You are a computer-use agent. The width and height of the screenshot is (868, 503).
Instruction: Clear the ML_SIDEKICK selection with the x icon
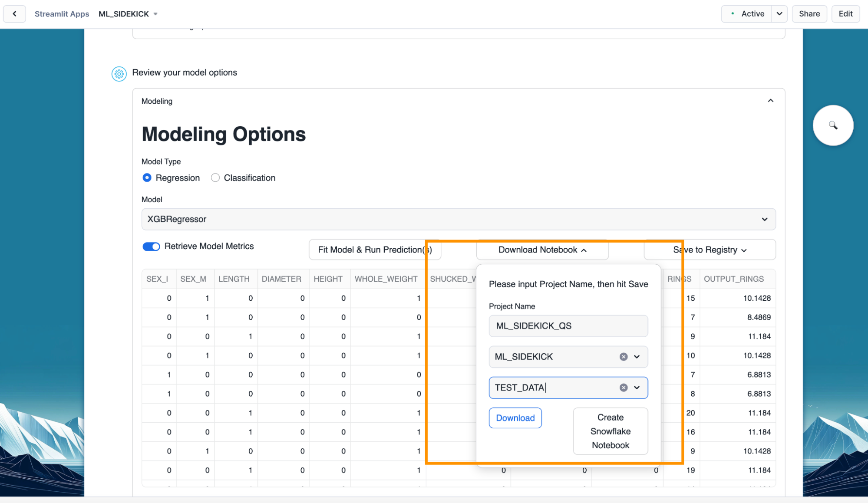624,357
